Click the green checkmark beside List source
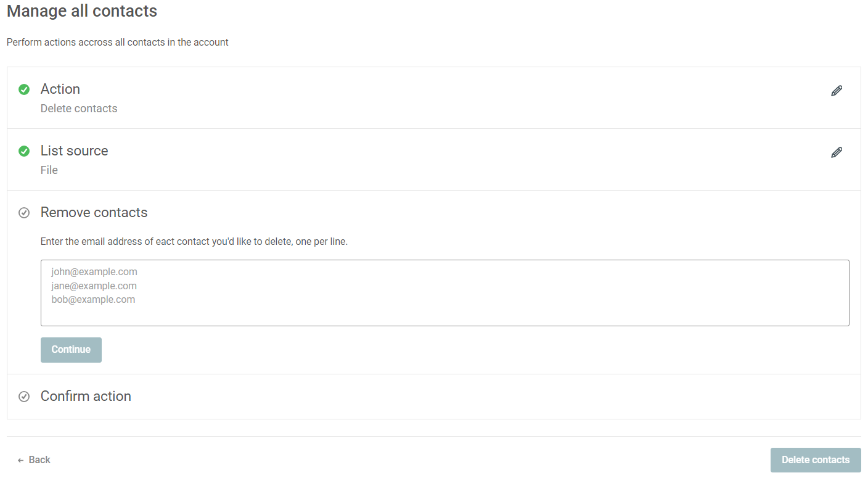Screen dimensions: 868x478 (24, 151)
